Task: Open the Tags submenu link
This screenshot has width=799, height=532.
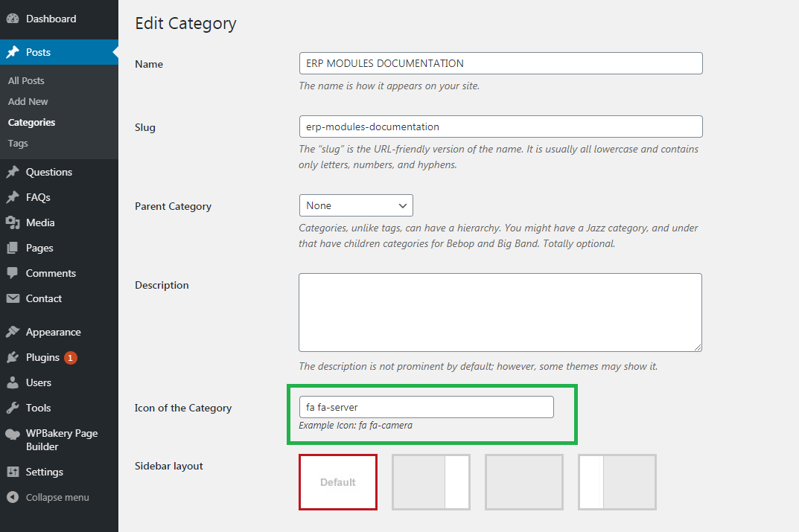Action: pos(18,143)
